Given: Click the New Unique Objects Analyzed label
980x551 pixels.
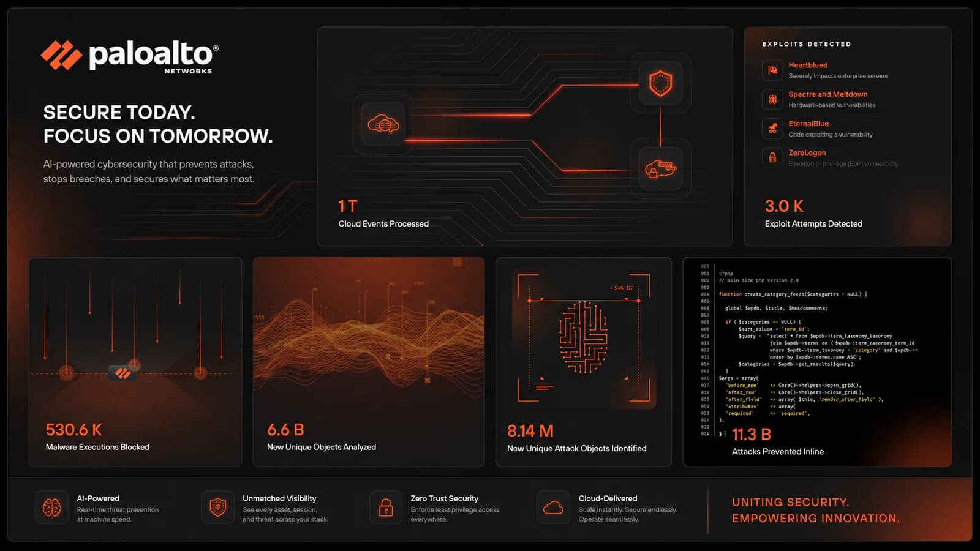Looking at the screenshot, I should (322, 447).
